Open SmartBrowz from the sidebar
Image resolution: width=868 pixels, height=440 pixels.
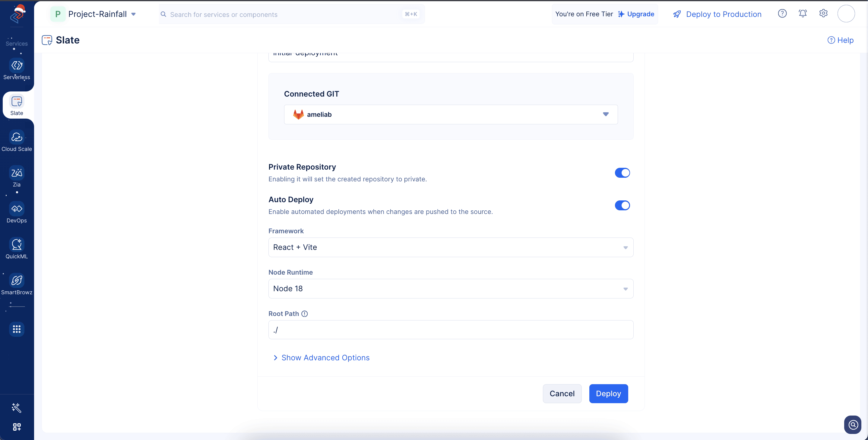point(17,285)
